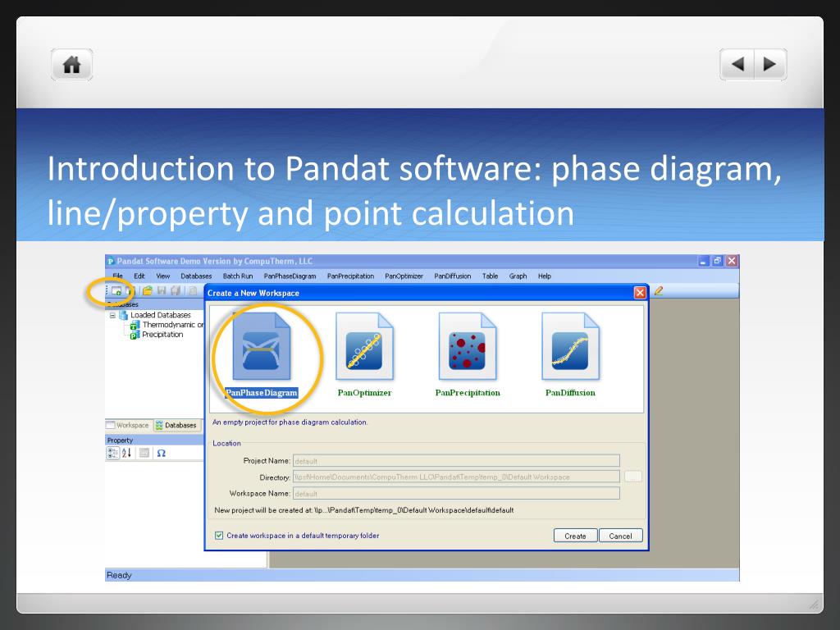
Task: Click the Property panel header
Action: (155, 441)
